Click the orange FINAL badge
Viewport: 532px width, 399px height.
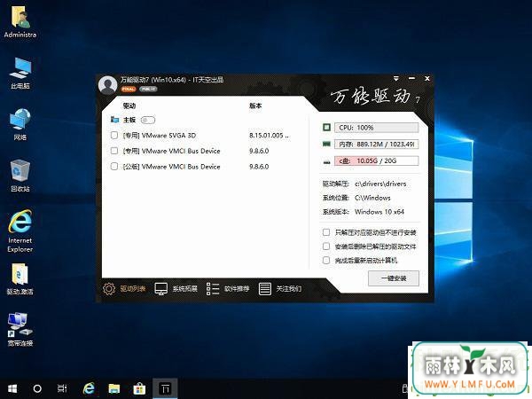pos(129,90)
